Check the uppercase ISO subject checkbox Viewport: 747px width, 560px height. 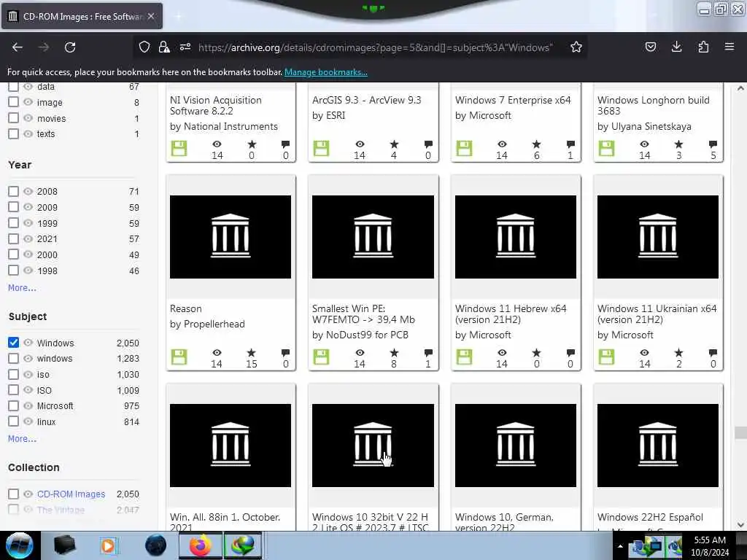[x=13, y=390]
